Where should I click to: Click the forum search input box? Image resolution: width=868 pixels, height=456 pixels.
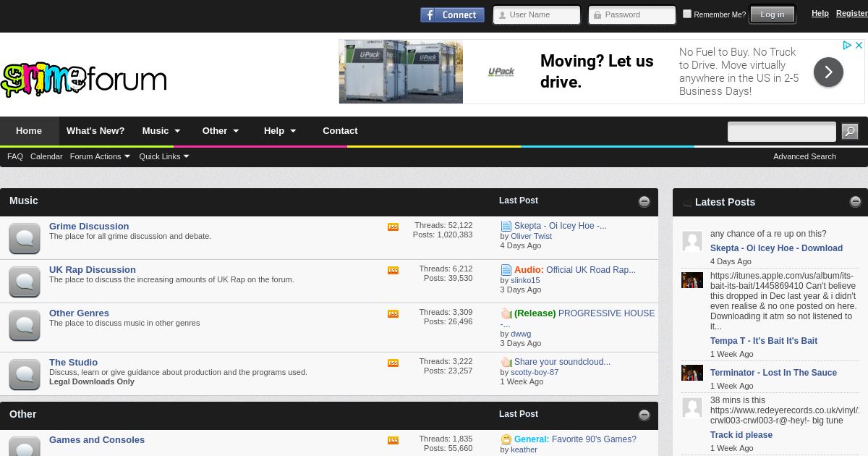[782, 132]
